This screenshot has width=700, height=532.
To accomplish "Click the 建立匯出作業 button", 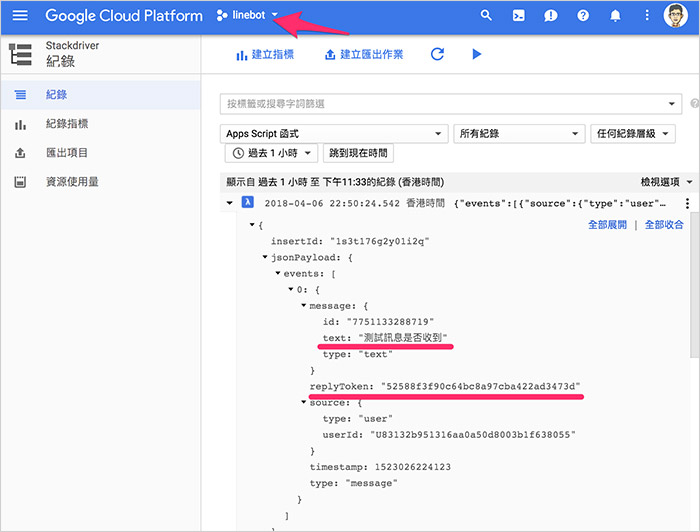I will [x=364, y=54].
